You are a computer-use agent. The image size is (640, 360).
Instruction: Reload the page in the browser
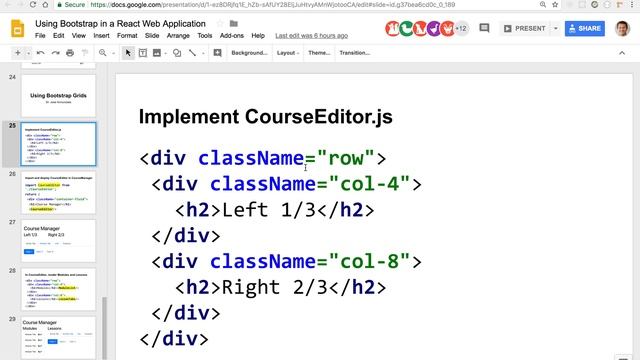[x=33, y=4]
